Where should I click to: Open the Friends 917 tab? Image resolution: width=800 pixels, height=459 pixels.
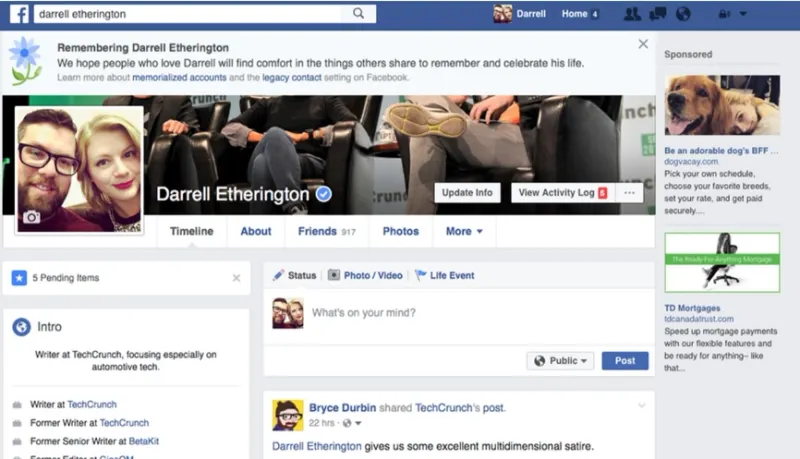pyautogui.click(x=327, y=232)
